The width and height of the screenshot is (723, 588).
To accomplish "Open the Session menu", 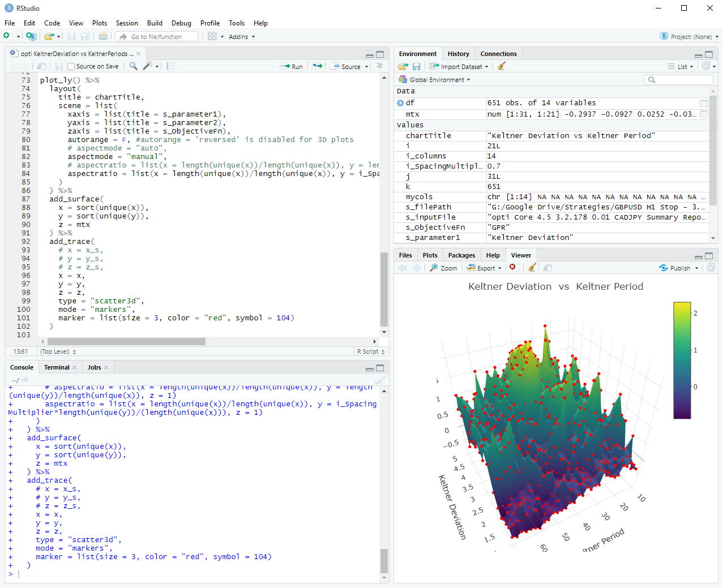I will point(127,23).
